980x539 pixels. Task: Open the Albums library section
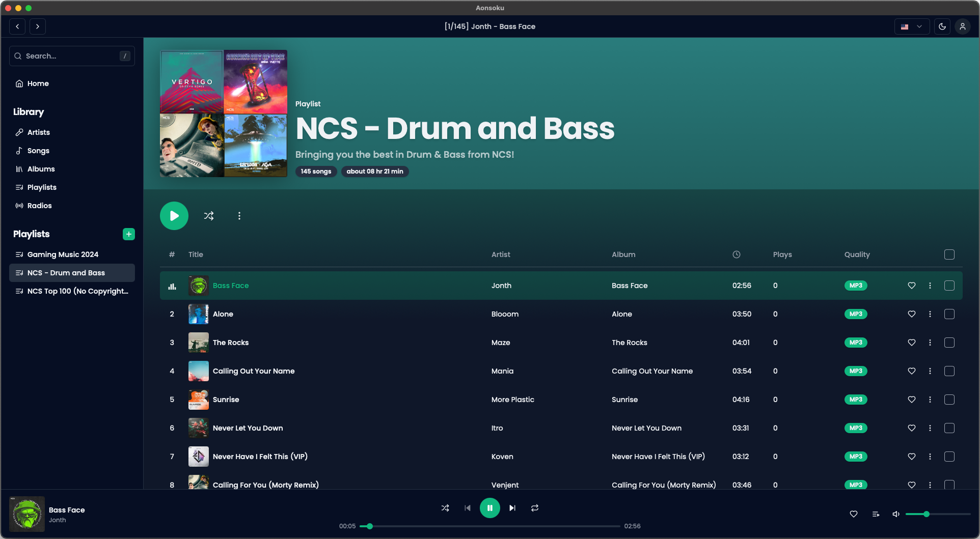pyautogui.click(x=41, y=168)
